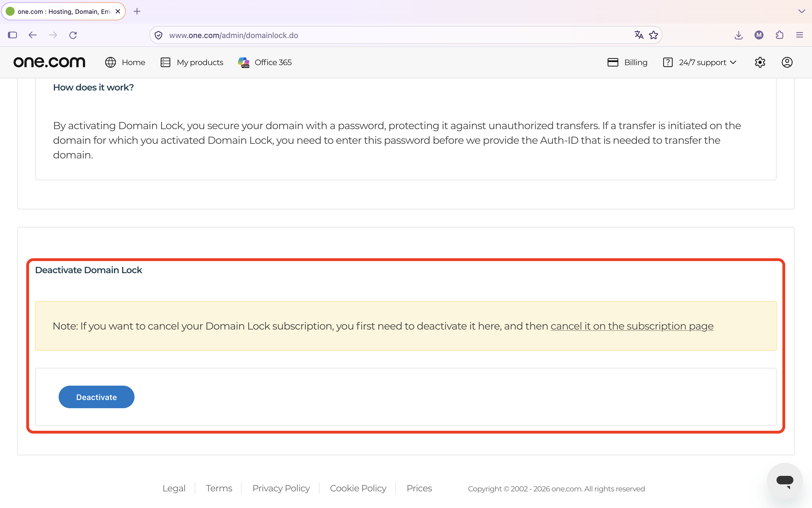Image resolution: width=812 pixels, height=508 pixels.
Task: Open settings gear icon
Action: (760, 63)
